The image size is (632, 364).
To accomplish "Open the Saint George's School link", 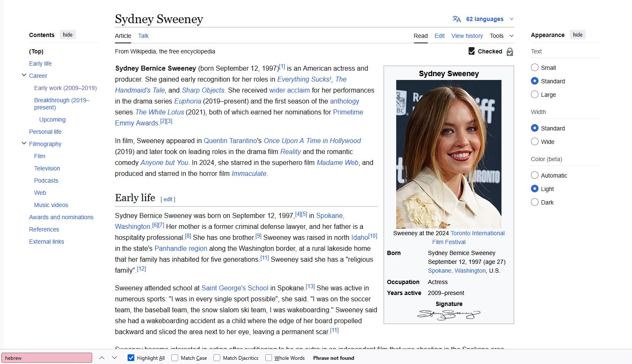I will tap(235, 288).
